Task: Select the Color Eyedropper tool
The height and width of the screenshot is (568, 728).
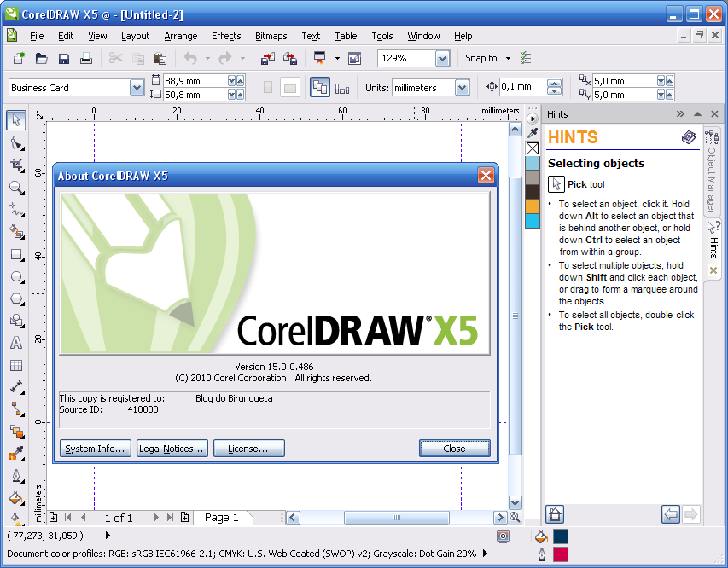Action: pyautogui.click(x=17, y=454)
